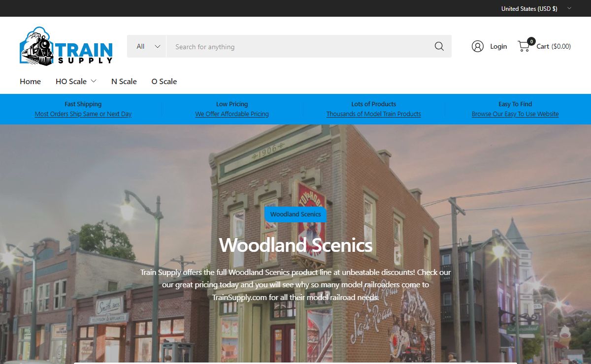Click the search magnifier icon
Screen dimensions: 591x364
click(x=439, y=46)
